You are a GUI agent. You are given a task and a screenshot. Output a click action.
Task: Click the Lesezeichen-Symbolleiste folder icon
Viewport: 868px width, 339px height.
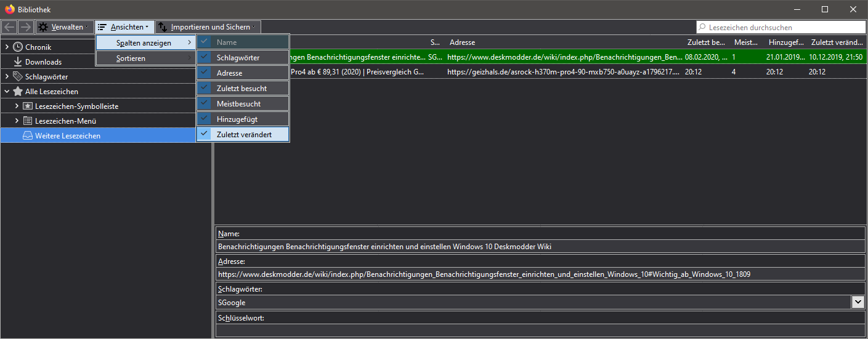click(28, 106)
